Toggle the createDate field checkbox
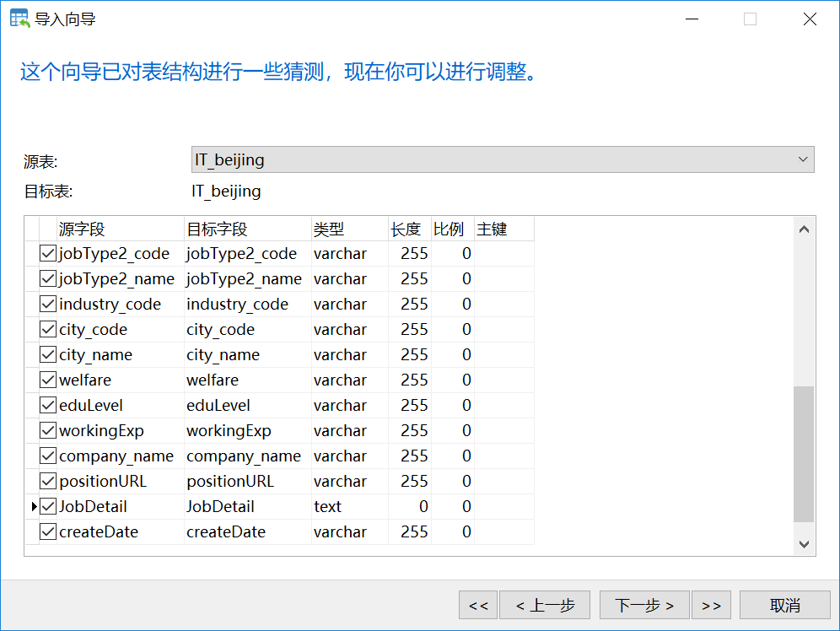This screenshot has height=631, width=840. pyautogui.click(x=48, y=531)
